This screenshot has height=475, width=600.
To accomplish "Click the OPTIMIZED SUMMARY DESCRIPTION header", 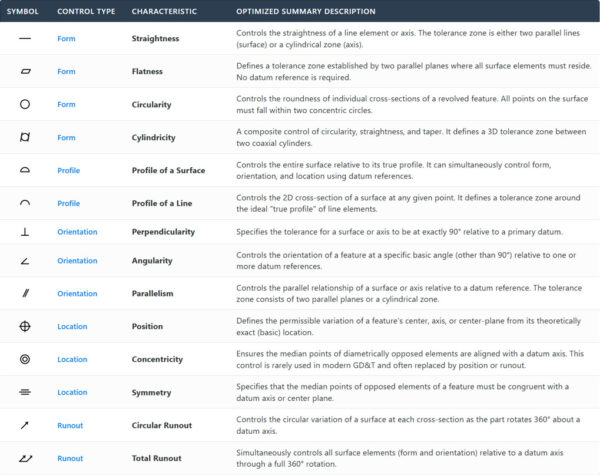I will (x=306, y=11).
